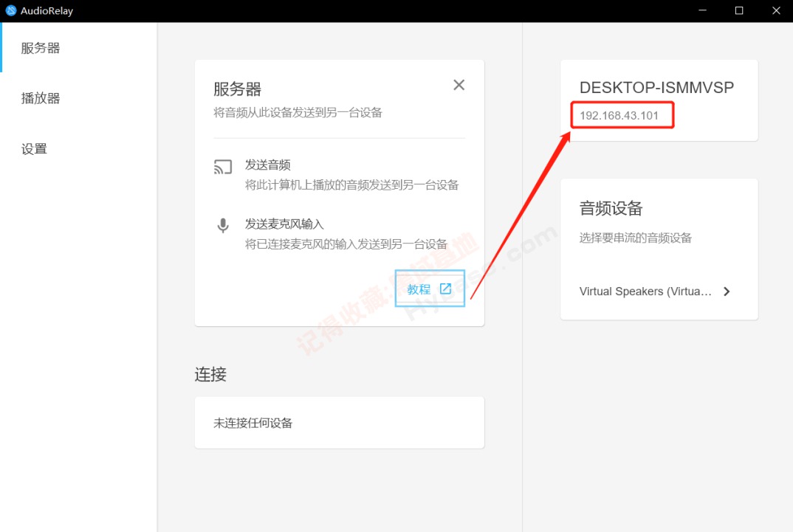Click 将音频从此设备发送到另一台设备 subtitle
The height and width of the screenshot is (532, 793).
pos(298,113)
